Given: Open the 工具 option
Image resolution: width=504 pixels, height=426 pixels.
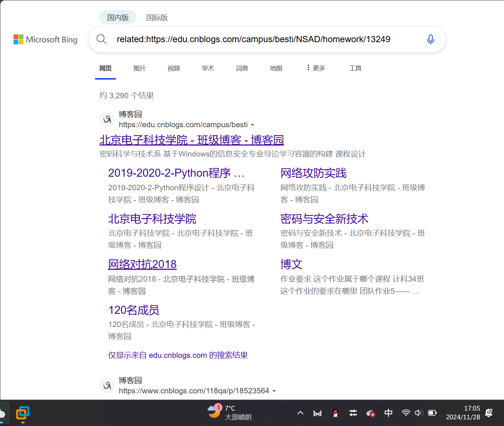Looking at the screenshot, I should 355,68.
